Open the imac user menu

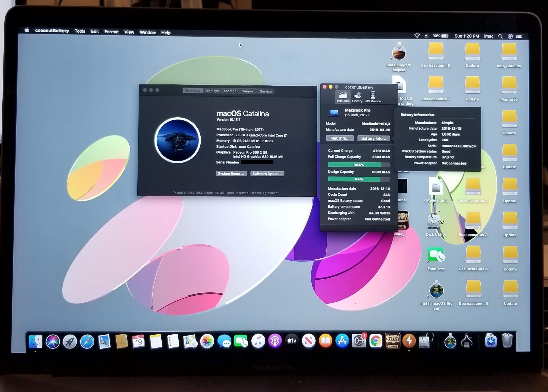pyautogui.click(x=489, y=36)
